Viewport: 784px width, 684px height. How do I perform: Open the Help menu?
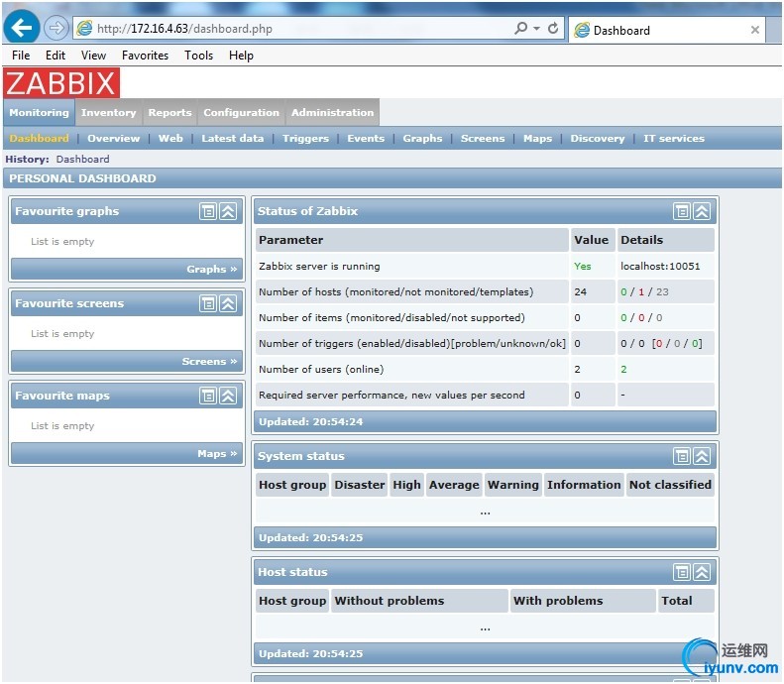[x=241, y=56]
